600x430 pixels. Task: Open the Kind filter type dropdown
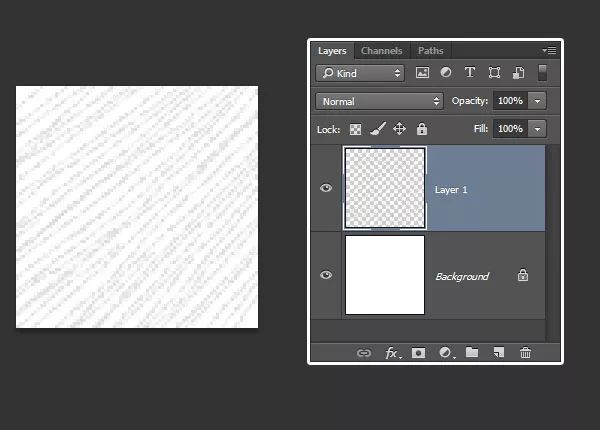360,73
